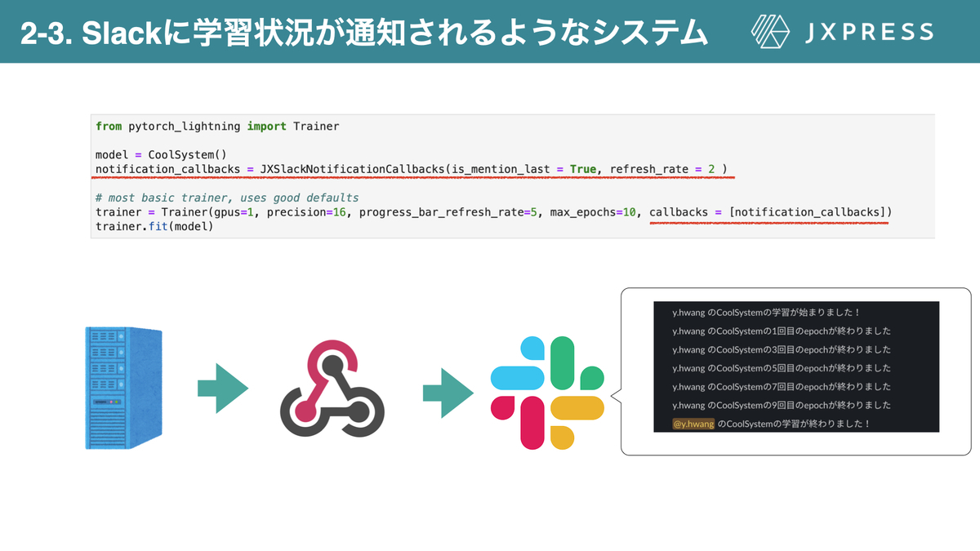Click 'is_mention_last = True' in the code
Image resolution: width=980 pixels, height=551 pixels.
click(x=525, y=170)
